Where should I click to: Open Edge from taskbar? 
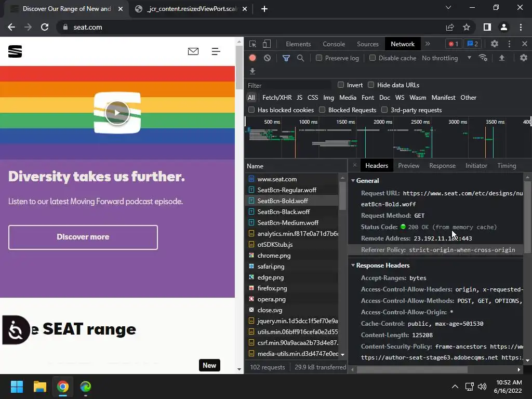[86, 387]
